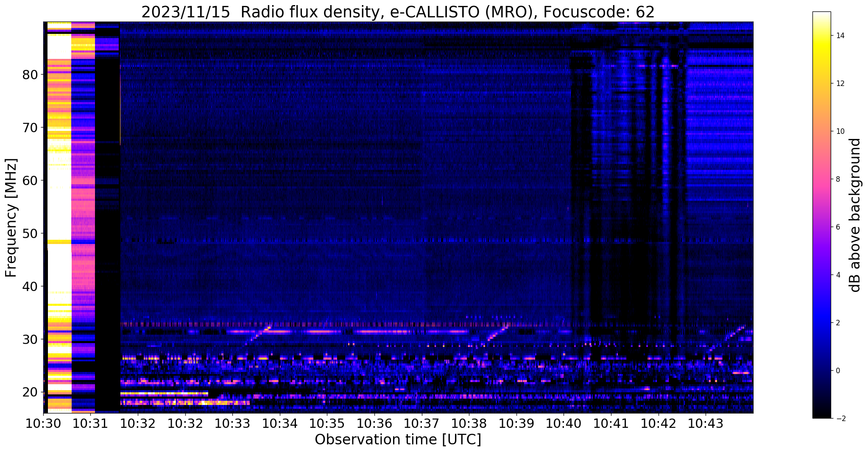The image size is (868, 452).
Task: Click the 10:38 time tick label
Action: [x=469, y=424]
